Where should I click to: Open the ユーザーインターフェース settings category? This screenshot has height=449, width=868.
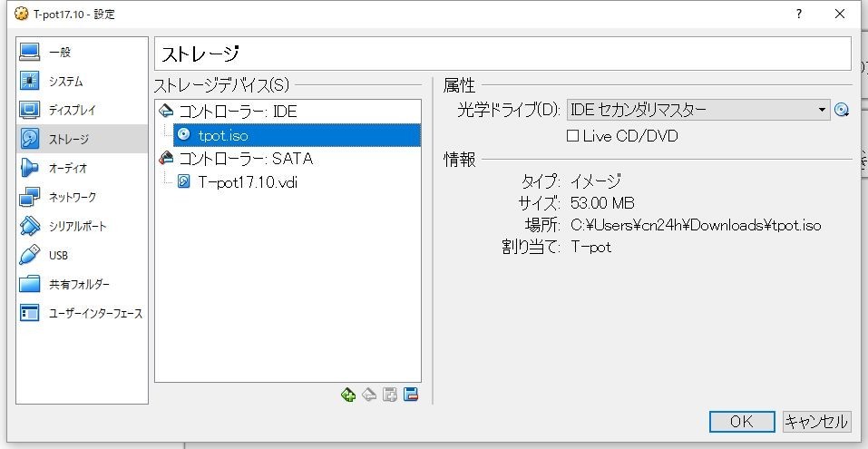pyautogui.click(x=82, y=313)
